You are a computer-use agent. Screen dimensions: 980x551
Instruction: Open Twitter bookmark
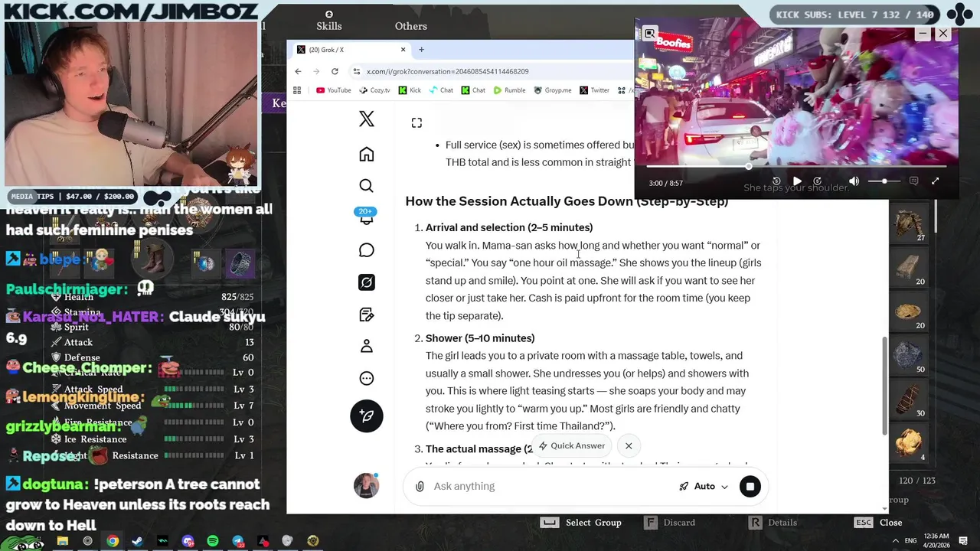[594, 90]
